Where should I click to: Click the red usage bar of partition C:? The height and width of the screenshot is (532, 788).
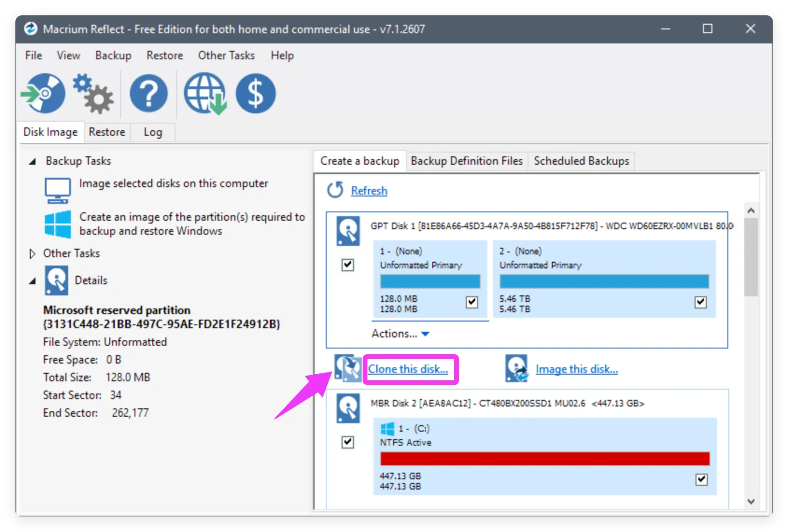545,459
